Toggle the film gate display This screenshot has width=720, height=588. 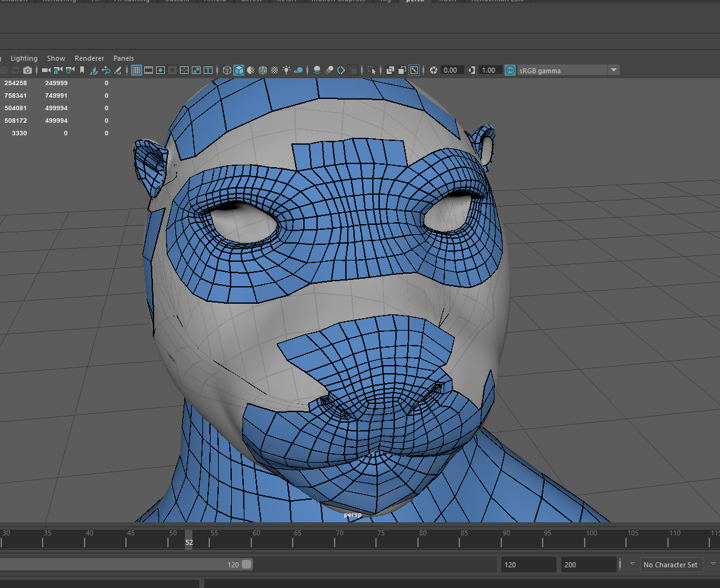point(149,70)
